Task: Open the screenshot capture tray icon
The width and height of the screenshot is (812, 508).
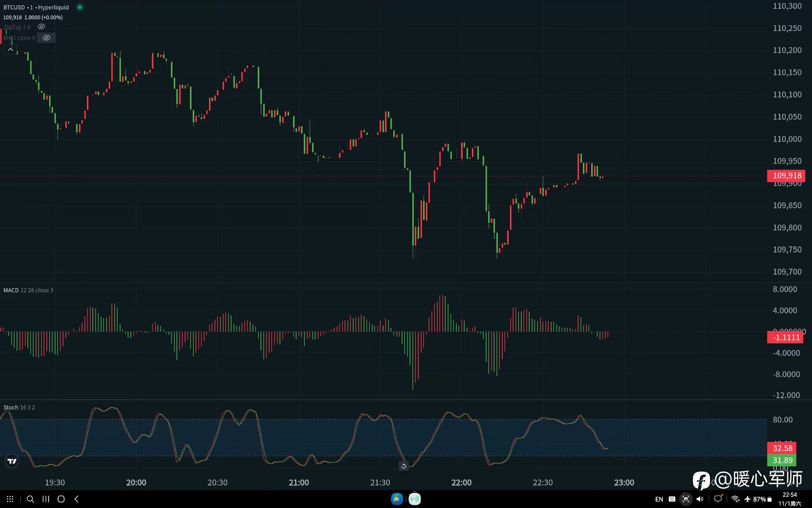Action: point(686,499)
